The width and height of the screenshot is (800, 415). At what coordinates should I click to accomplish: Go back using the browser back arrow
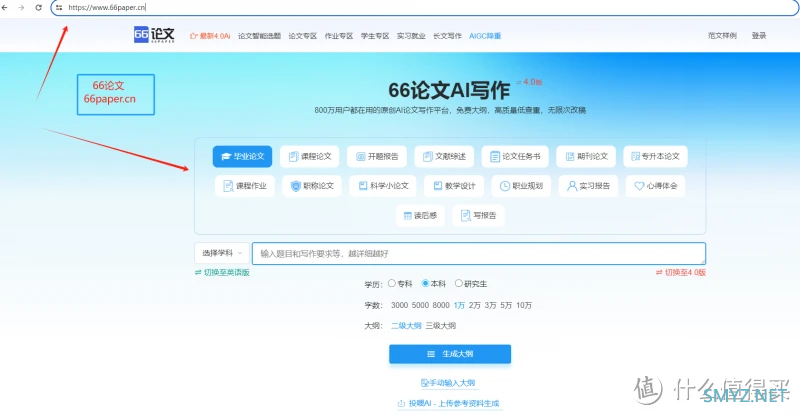[5, 8]
